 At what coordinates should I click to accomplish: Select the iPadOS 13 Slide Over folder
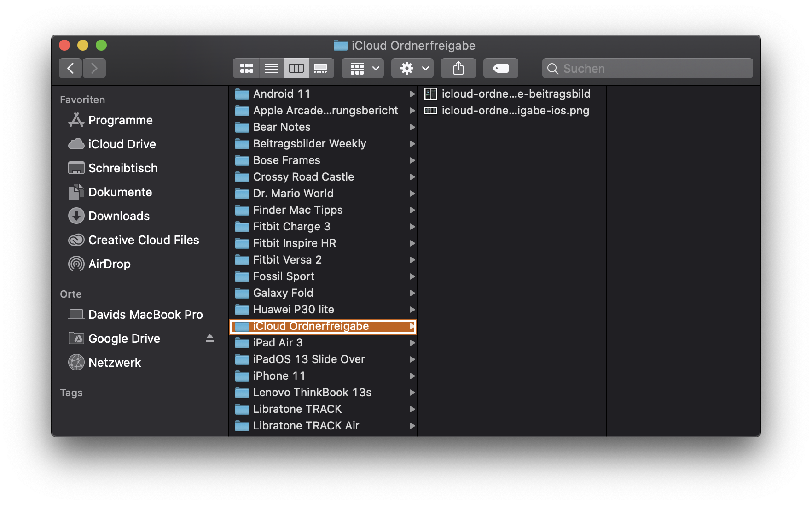pos(323,359)
